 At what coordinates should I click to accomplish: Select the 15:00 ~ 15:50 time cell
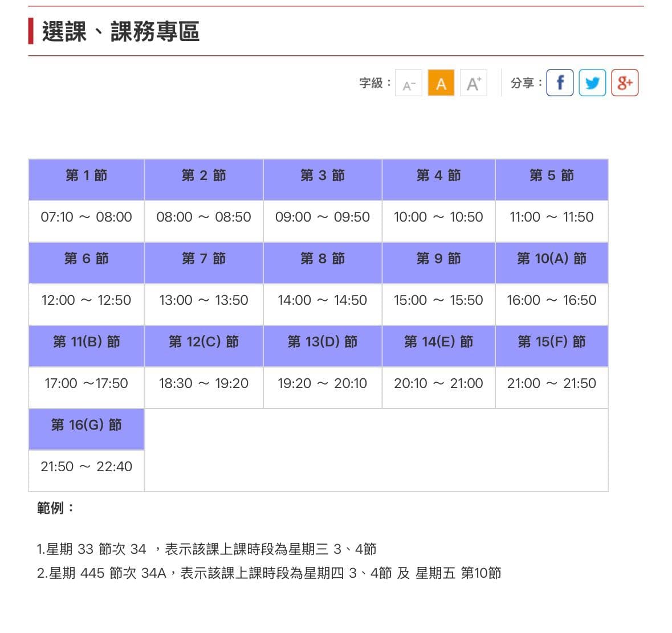(439, 304)
